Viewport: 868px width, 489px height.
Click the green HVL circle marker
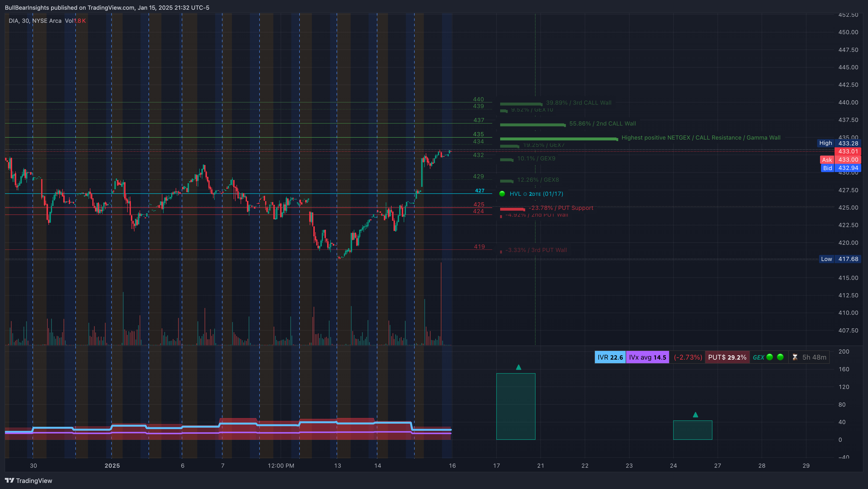click(502, 193)
